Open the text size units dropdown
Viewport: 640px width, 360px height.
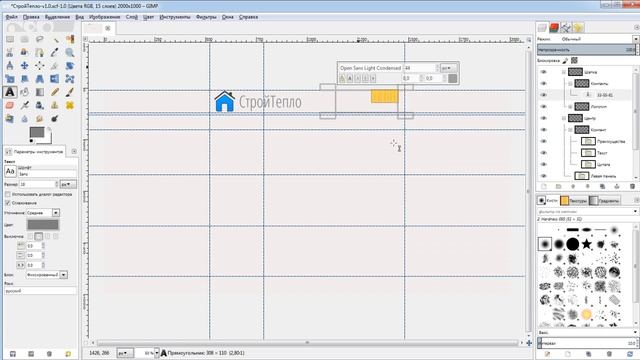click(x=68, y=184)
